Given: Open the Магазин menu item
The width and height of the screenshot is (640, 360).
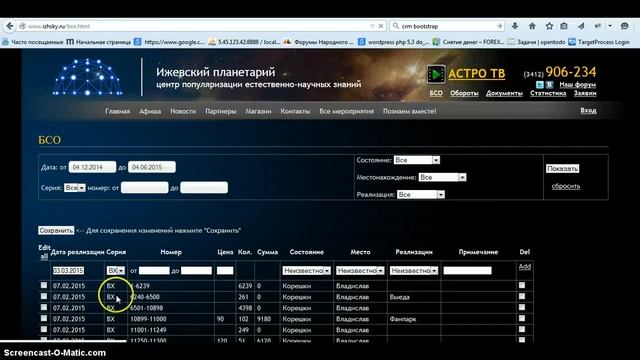Looking at the screenshot, I should 258,111.
